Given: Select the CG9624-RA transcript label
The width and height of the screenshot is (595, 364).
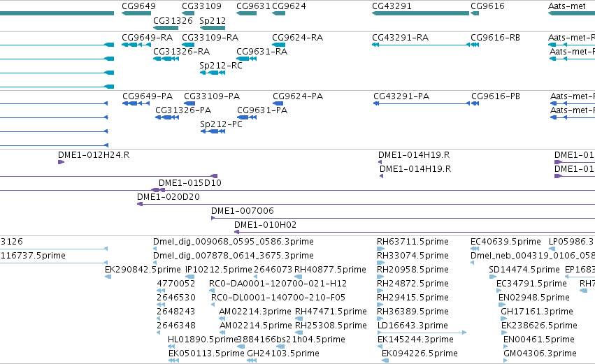Looking at the screenshot, I should 298,38.
